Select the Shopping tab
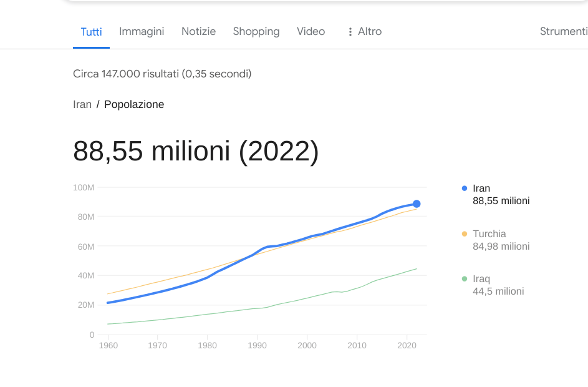The image size is (588, 387). 256,31
